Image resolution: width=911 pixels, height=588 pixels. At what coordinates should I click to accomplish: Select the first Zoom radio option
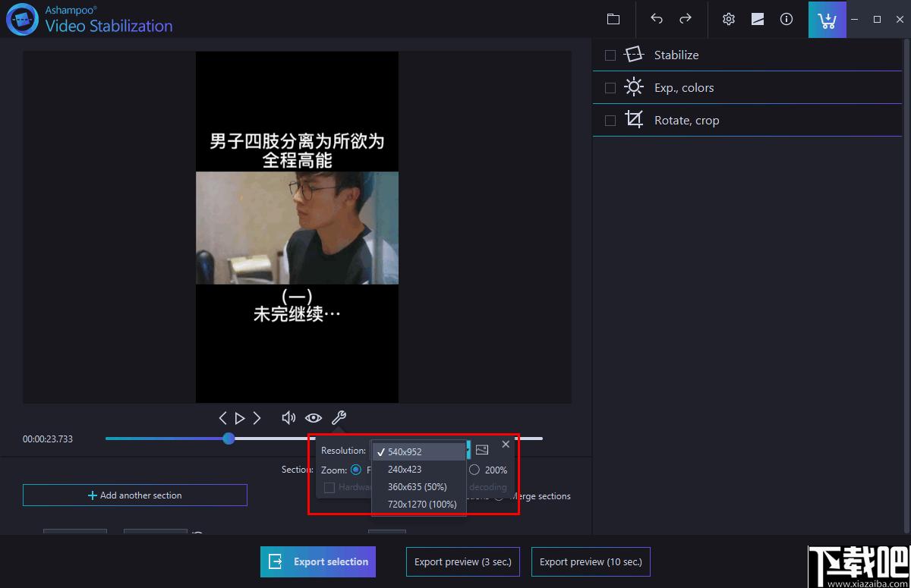[x=356, y=470]
